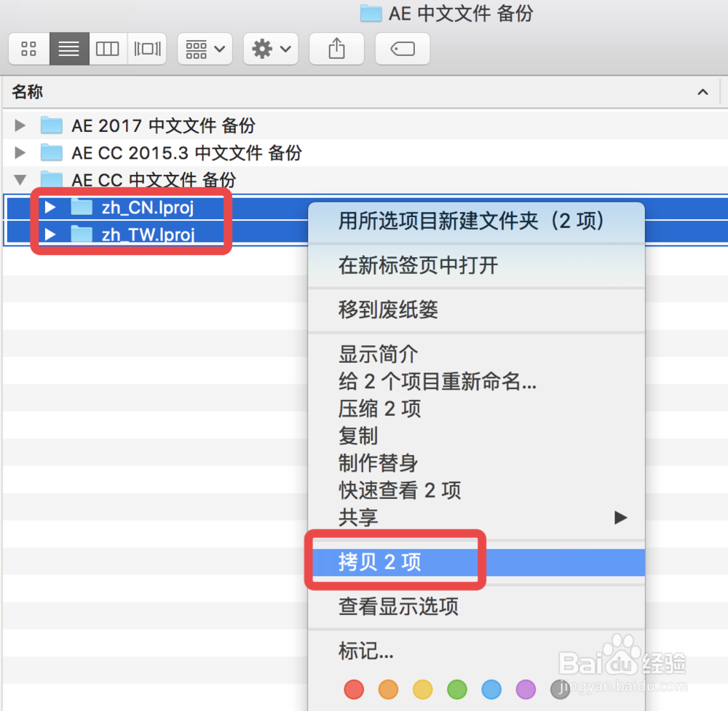Viewport: 728px width, 711px height.
Task: Expand AE 2017 中文文件 备份 folder
Action: 20,125
